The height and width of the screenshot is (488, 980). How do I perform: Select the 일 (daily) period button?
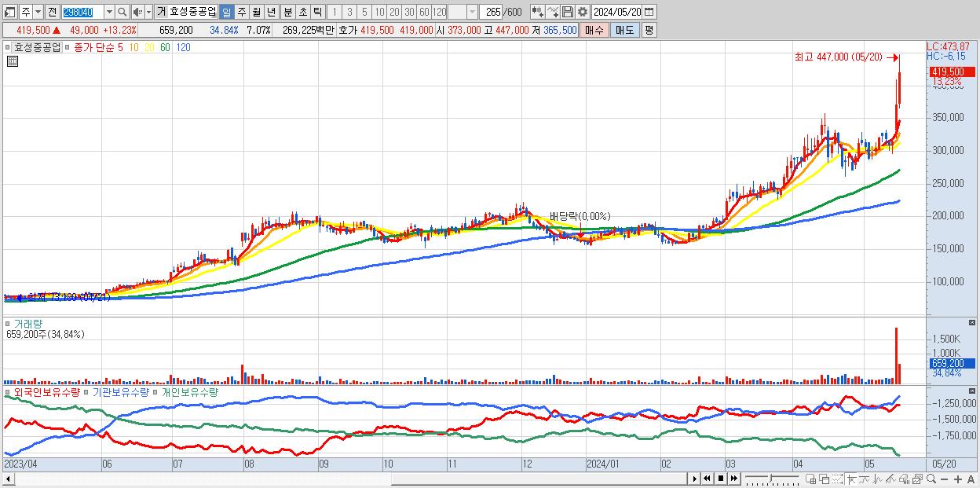coord(226,12)
